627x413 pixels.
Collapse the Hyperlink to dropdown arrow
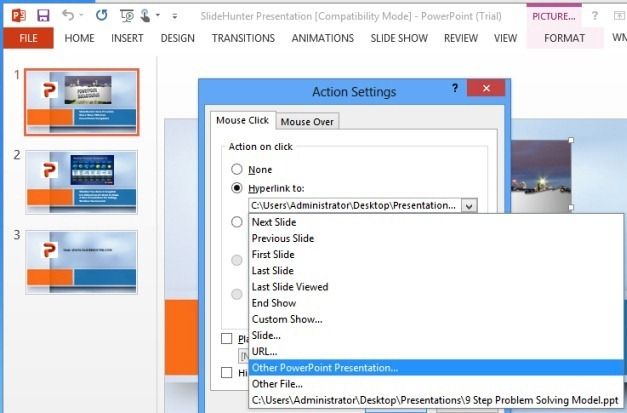tap(469, 206)
